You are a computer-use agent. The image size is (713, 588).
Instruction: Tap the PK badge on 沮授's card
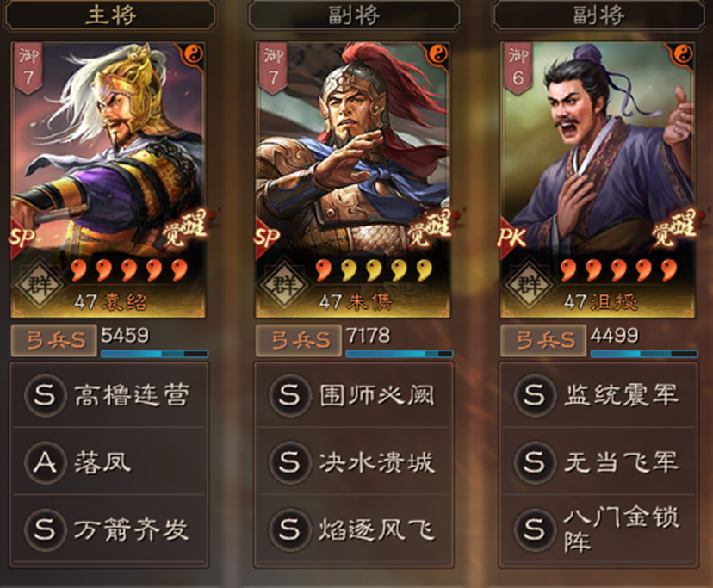click(x=513, y=238)
